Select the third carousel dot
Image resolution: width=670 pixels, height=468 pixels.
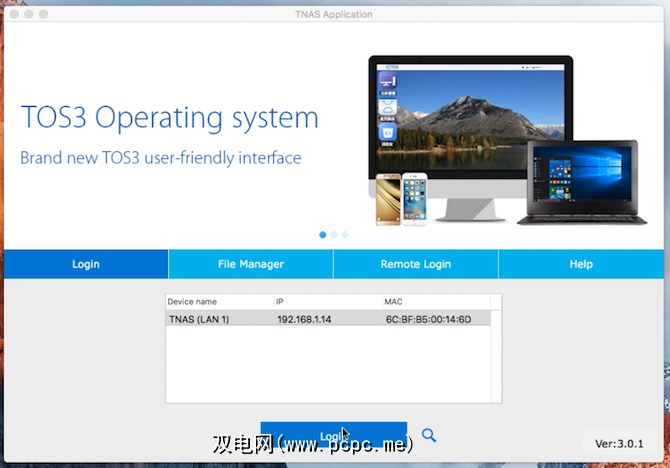point(345,235)
